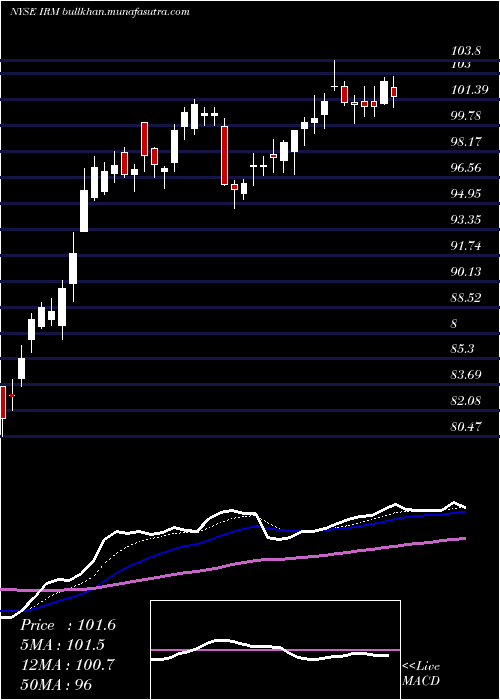This screenshot has width=500, height=700.
Task: Select the 94.95 price axis label
Action: [x=466, y=194]
